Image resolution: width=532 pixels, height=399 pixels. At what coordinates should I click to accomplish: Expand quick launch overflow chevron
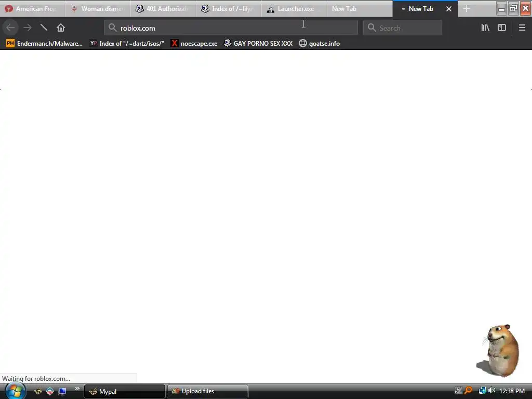[77, 389]
